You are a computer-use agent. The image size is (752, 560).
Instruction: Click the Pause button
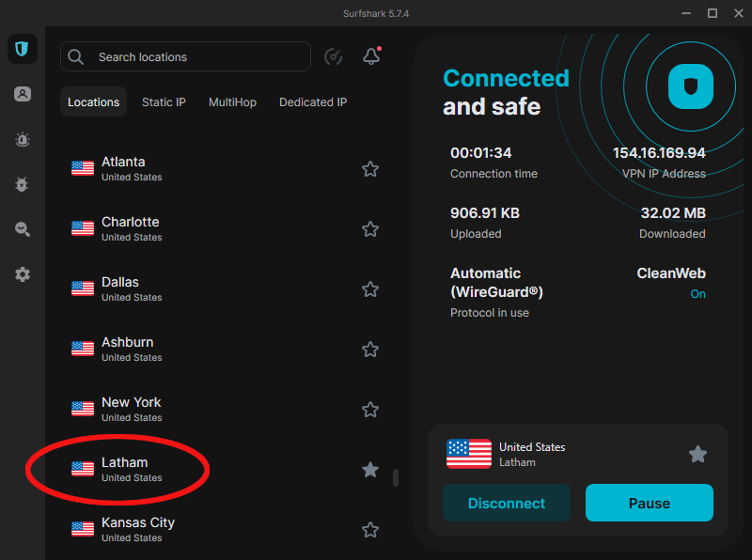pos(650,503)
